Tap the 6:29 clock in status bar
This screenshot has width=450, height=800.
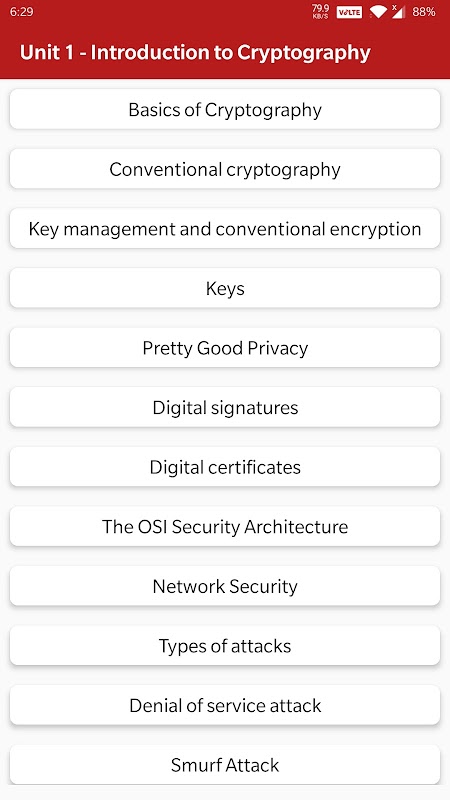pyautogui.click(x=21, y=12)
